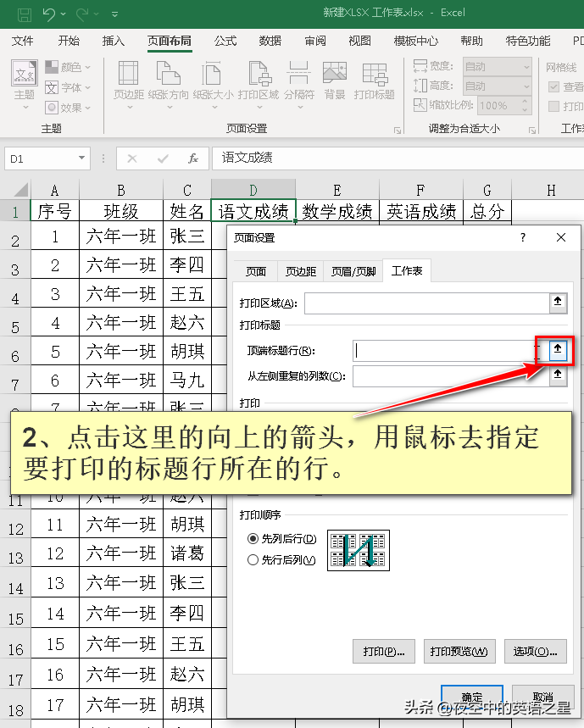Click the 打印区域 collapse arrow button
This screenshot has height=728, width=584.
click(x=558, y=302)
